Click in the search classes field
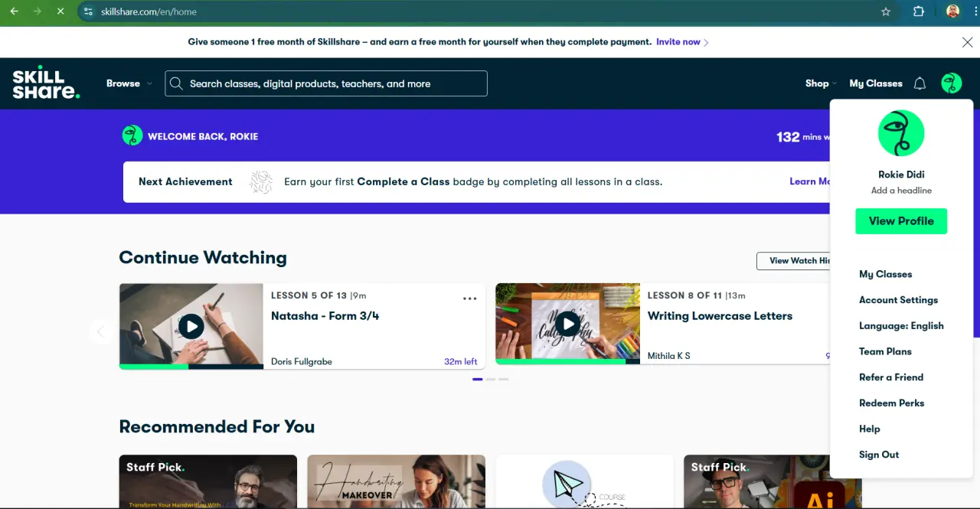The width and height of the screenshot is (980, 509). 326,83
